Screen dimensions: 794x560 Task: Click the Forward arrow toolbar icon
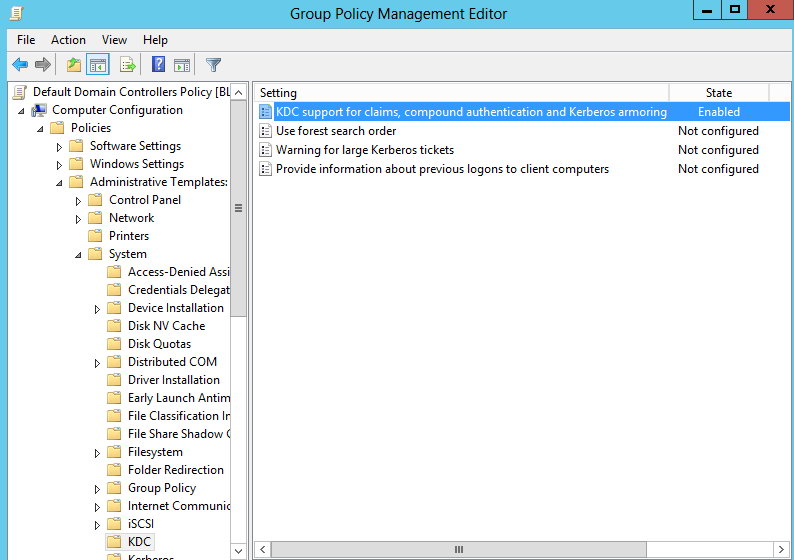tap(43, 65)
